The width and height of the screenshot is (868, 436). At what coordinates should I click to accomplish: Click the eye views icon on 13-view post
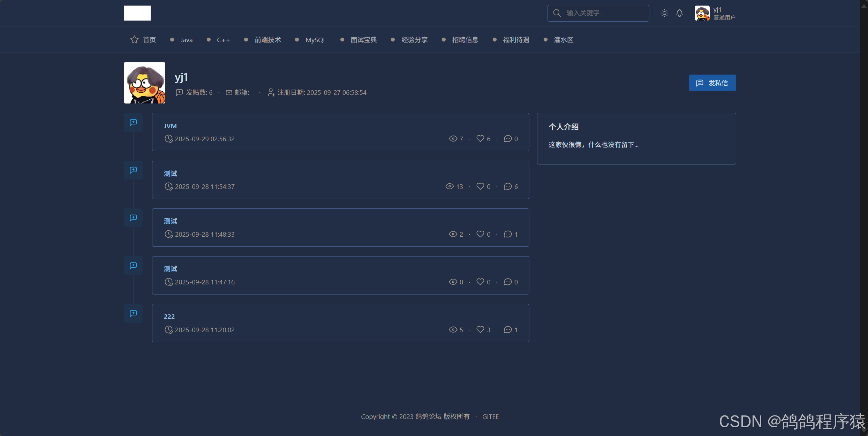click(450, 186)
